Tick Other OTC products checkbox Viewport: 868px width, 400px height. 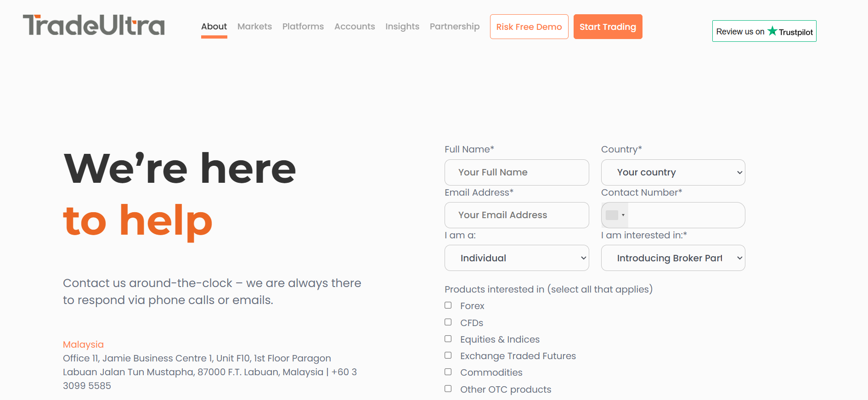[448, 389]
